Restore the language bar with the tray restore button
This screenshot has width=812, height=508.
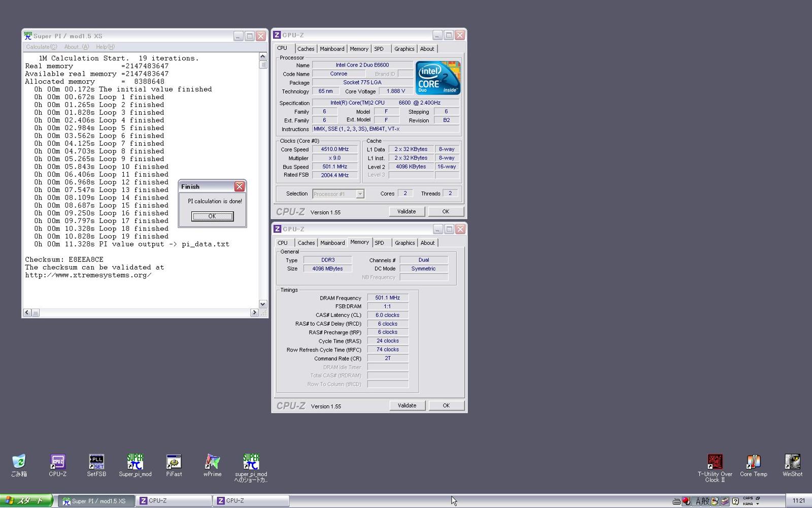pos(758,498)
